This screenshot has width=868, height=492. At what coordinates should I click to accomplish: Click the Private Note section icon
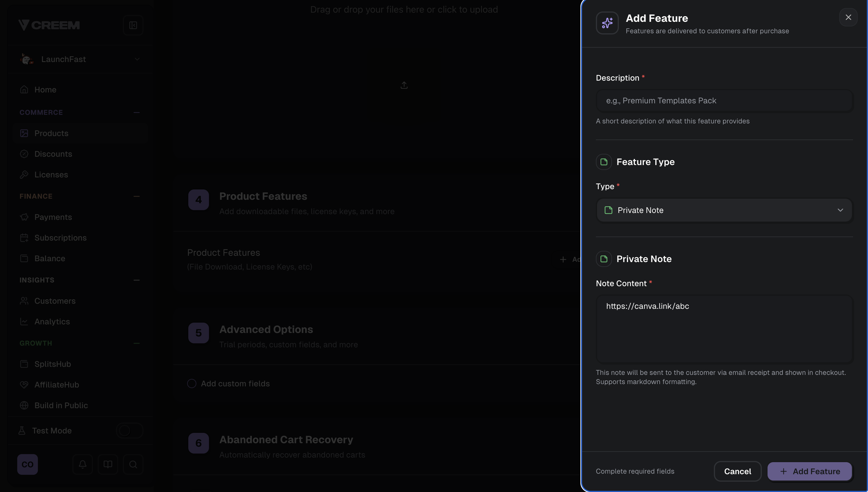(604, 259)
